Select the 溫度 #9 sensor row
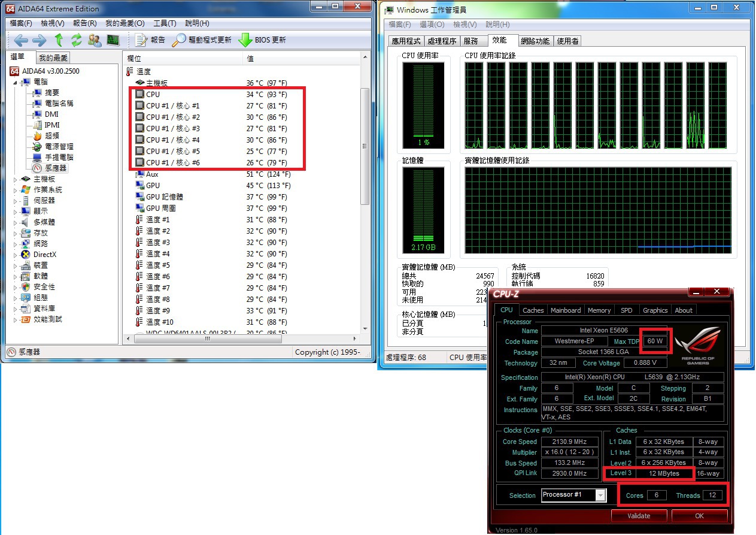This screenshot has width=756, height=535. pyautogui.click(x=242, y=310)
